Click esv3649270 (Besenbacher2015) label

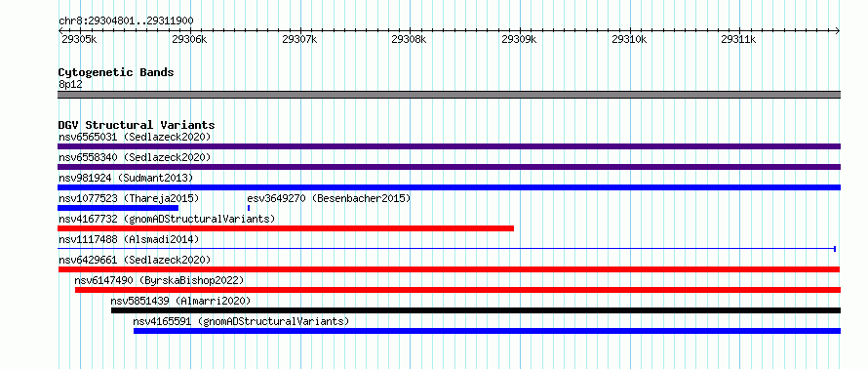coord(329,198)
